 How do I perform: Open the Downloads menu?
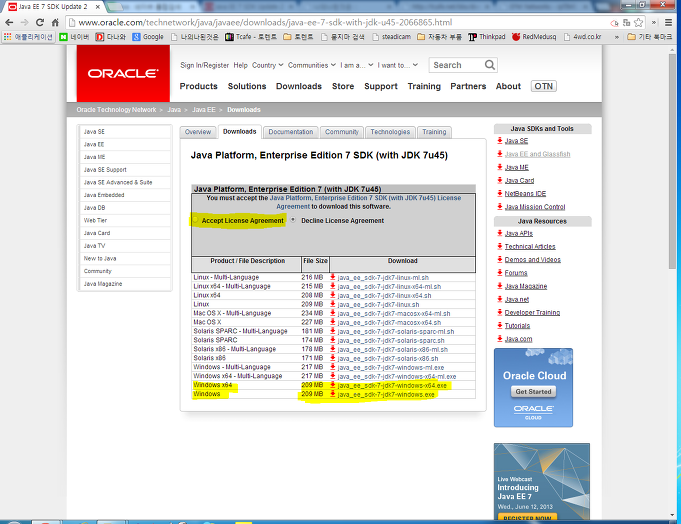(x=299, y=86)
